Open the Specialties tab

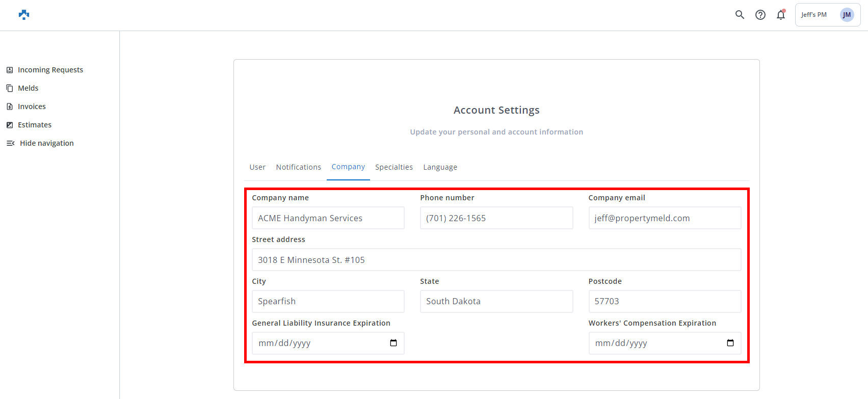pyautogui.click(x=393, y=167)
